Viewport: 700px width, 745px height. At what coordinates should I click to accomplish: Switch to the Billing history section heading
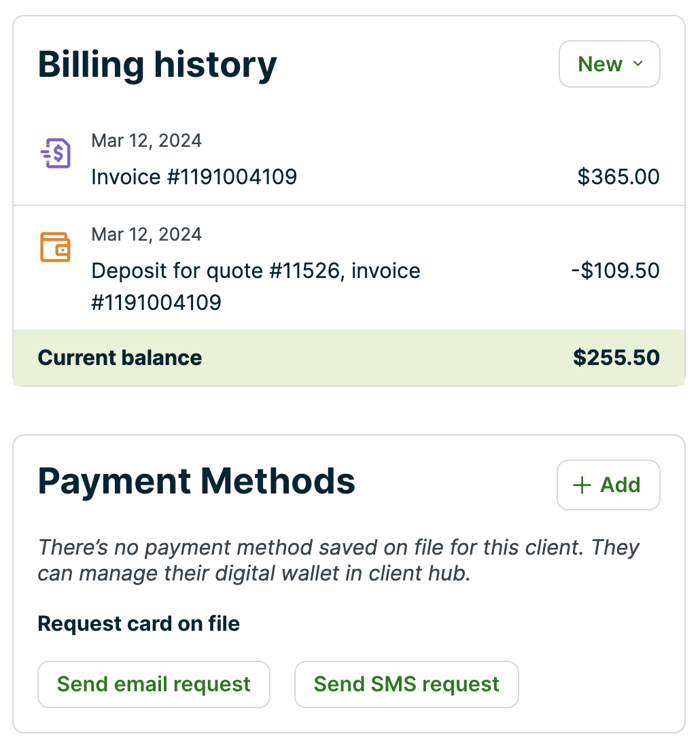157,64
